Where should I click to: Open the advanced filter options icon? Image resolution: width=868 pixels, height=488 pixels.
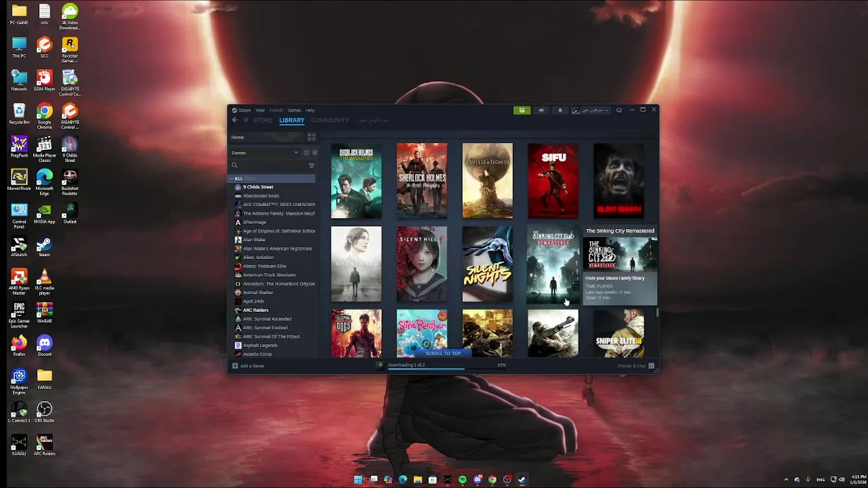coord(311,165)
